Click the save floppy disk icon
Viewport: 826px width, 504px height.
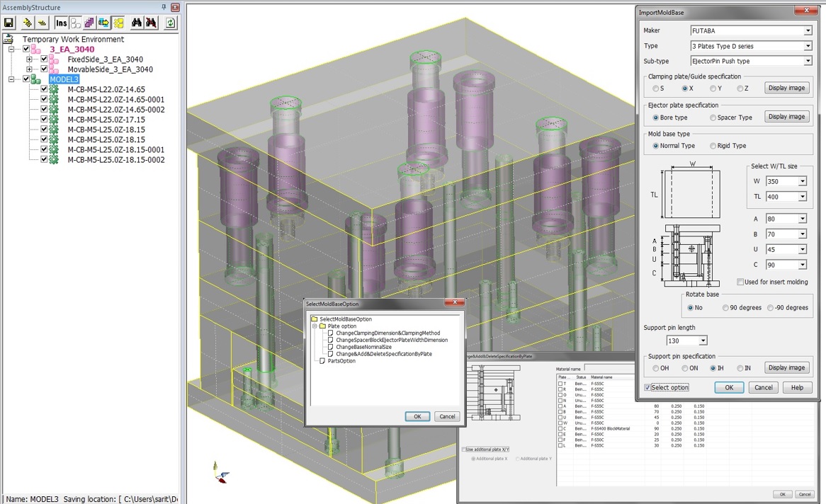pyautogui.click(x=9, y=23)
